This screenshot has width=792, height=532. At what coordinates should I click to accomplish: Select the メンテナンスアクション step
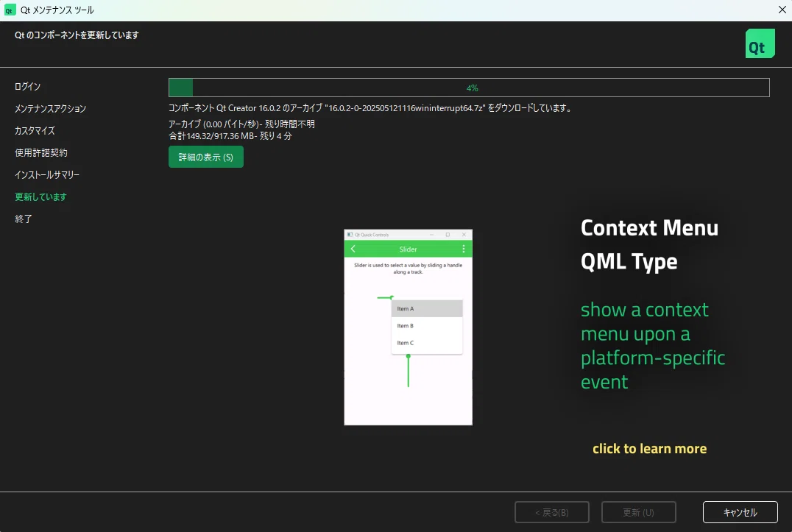click(x=50, y=108)
